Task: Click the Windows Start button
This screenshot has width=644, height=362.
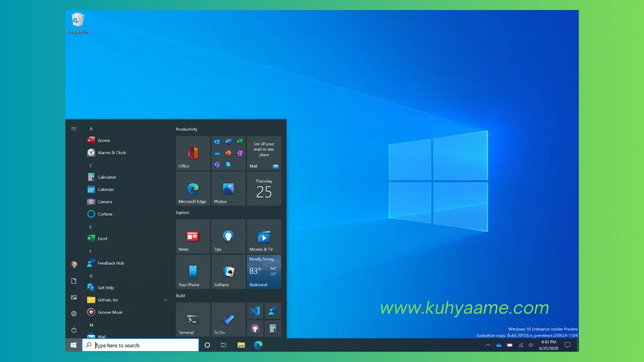Action: tap(73, 345)
